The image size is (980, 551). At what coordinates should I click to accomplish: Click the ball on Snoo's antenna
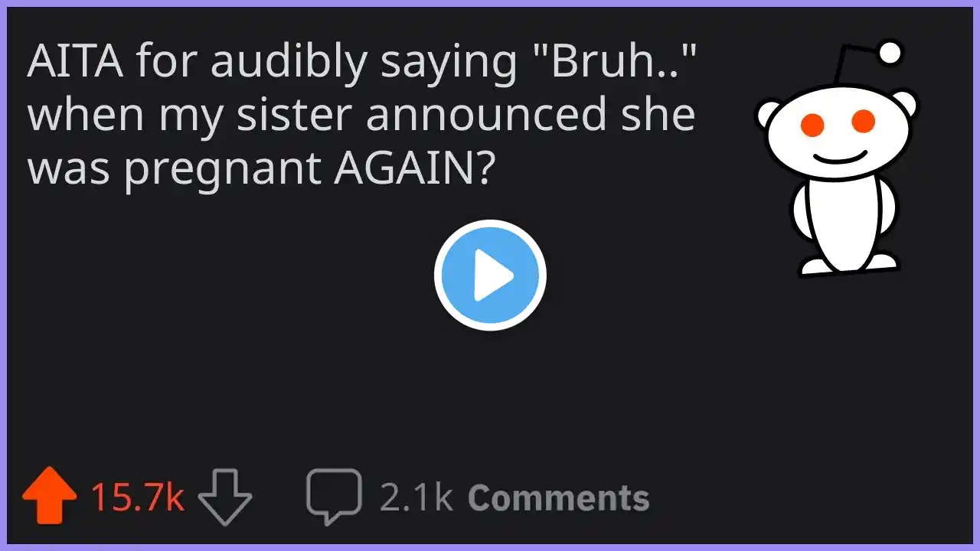890,53
